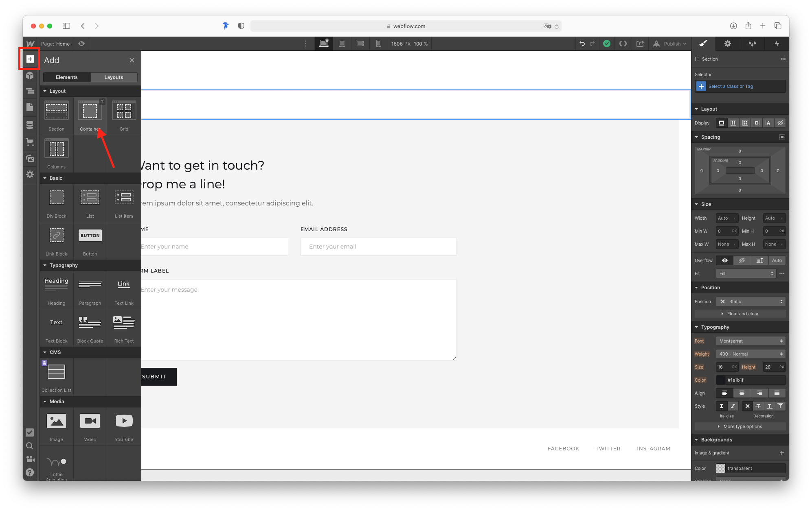Switch to the Layouts tab
Viewport: 812px width, 511px height.
tap(114, 77)
